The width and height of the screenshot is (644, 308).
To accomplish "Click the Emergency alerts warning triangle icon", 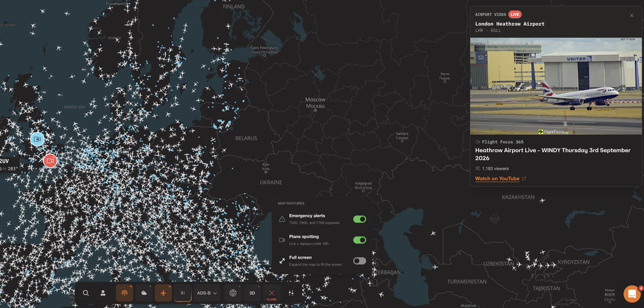I will pos(282,219).
